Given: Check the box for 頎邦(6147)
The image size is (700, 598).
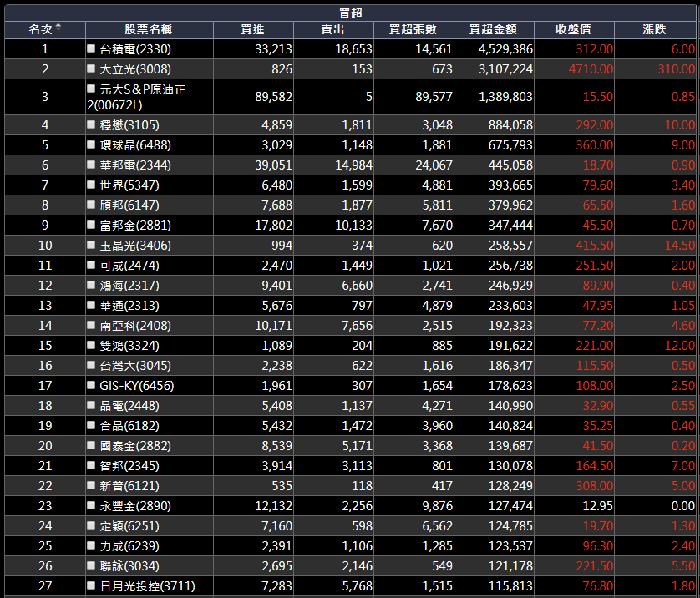Looking at the screenshot, I should [91, 205].
